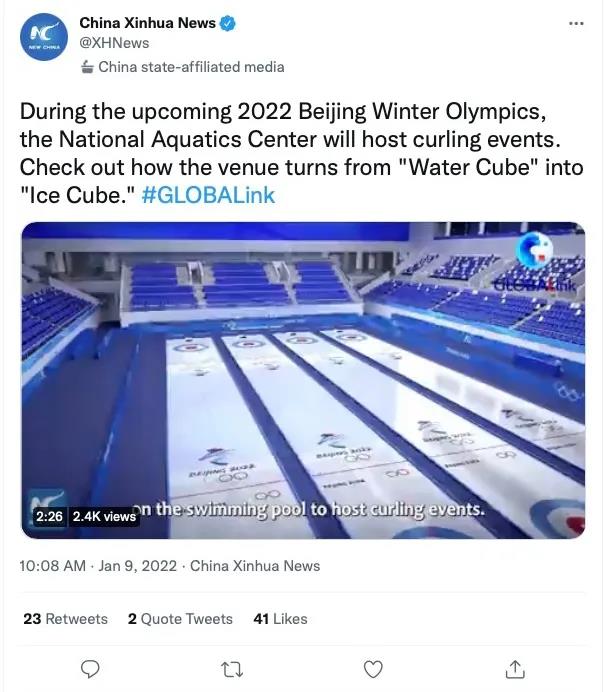
Task: Open the three-dot more options menu
Action: [576, 23]
